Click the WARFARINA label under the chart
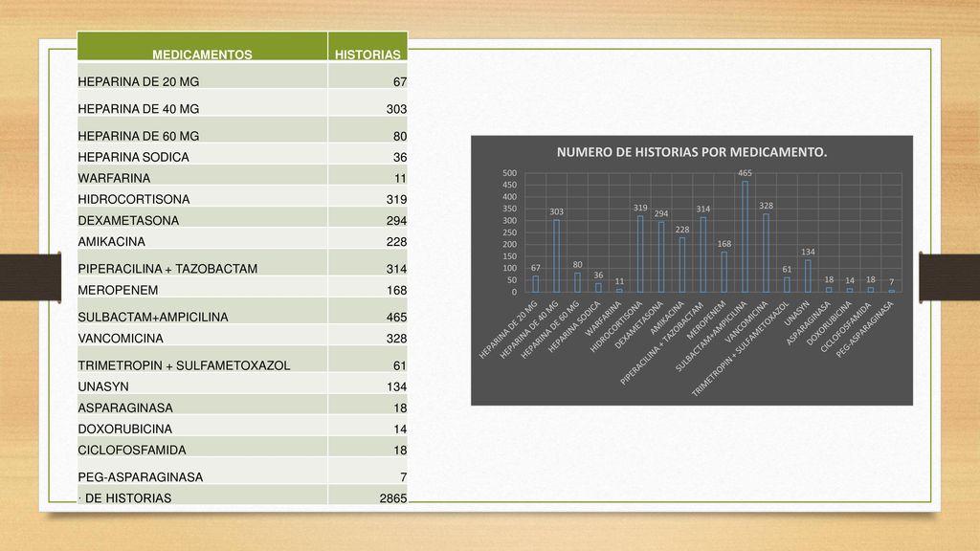Viewport: 980px width, 551px height. (x=604, y=318)
